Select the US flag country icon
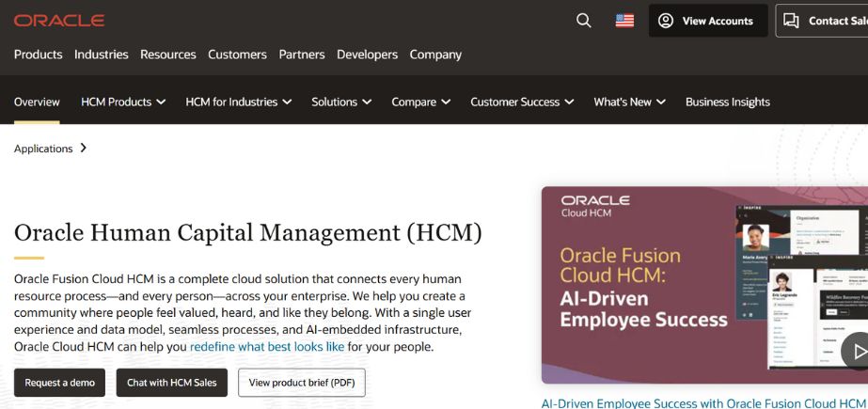 [624, 21]
